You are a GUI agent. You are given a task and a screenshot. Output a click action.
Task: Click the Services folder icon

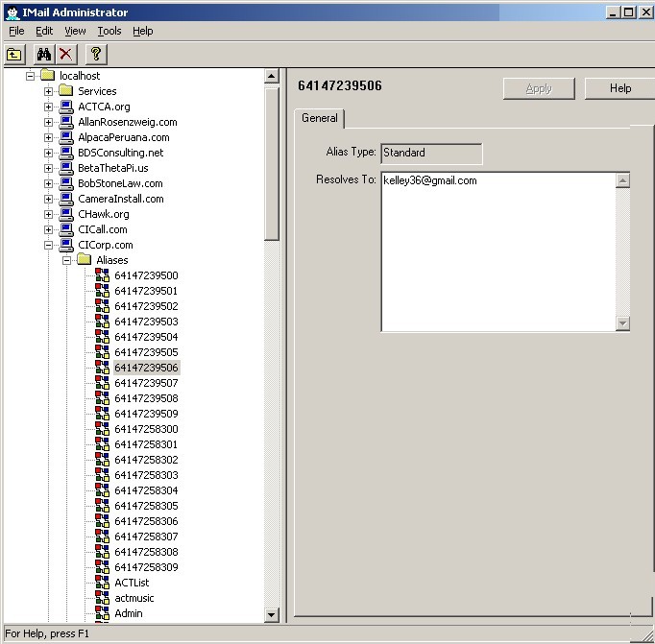[x=66, y=90]
